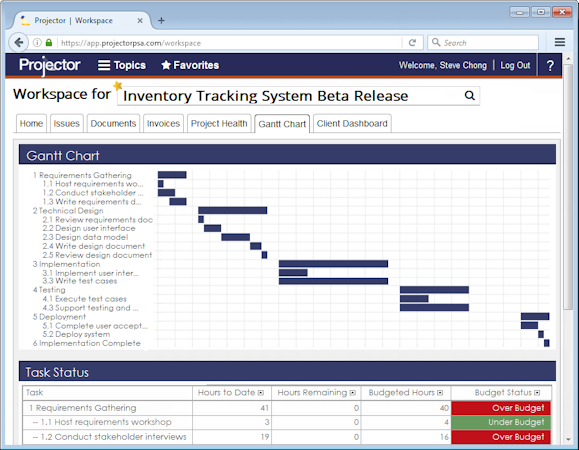Close the Projector Workspace browser tab
This screenshot has height=450, width=579.
pos(140,21)
